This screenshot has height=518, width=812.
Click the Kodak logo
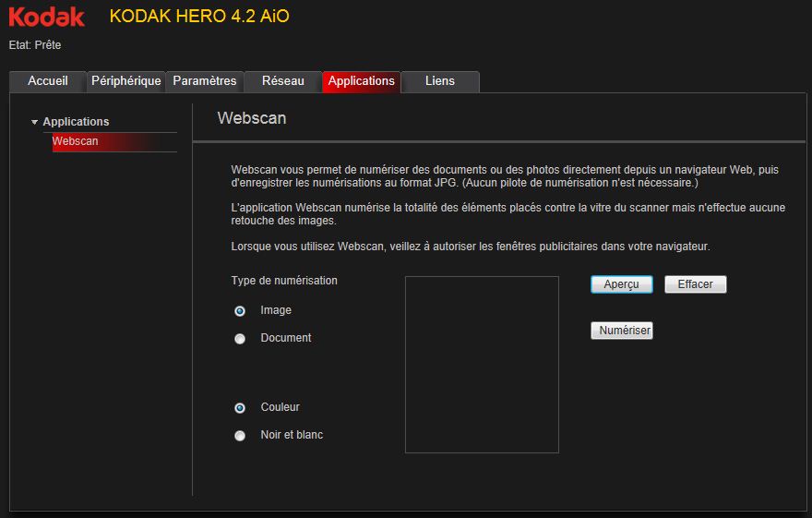coord(47,18)
